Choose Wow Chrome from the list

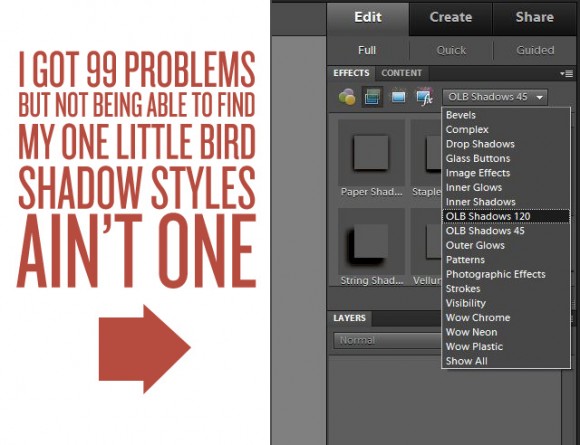506,317
